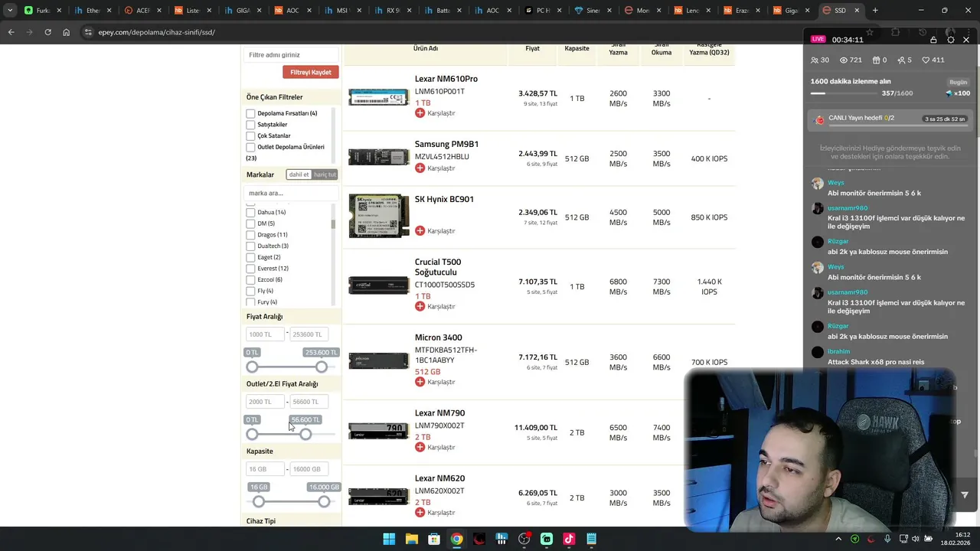
Task: Click the gift icon showing 0
Action: pyautogui.click(x=876, y=60)
